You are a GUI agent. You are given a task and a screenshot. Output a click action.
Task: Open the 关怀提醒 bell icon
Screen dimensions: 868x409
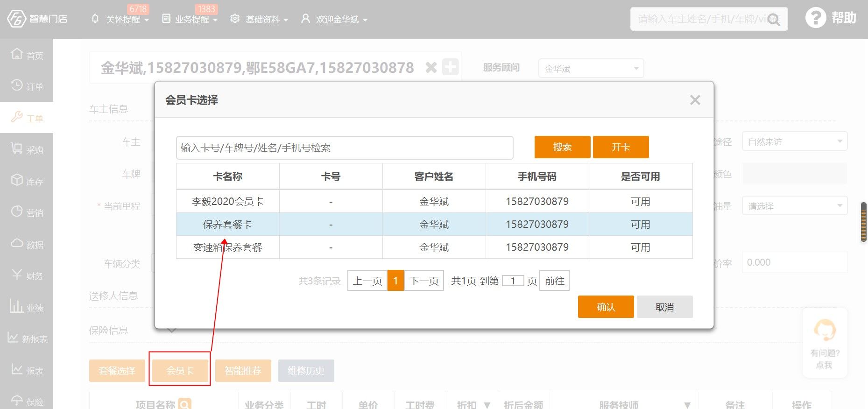pyautogui.click(x=95, y=19)
